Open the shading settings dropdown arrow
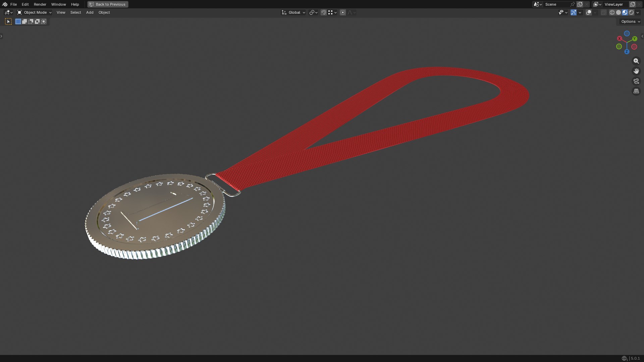Screen dimensions: 644x362 point(638,12)
